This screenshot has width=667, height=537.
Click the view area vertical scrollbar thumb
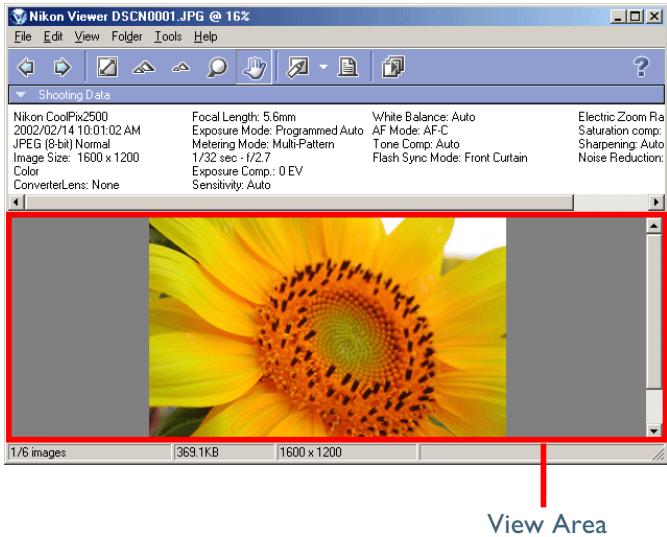(653, 311)
